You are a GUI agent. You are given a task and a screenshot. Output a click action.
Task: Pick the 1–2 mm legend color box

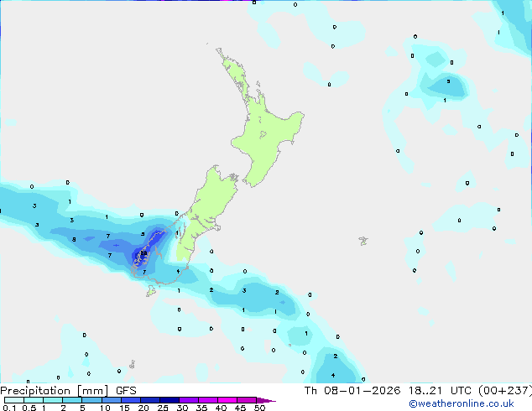[53, 400]
